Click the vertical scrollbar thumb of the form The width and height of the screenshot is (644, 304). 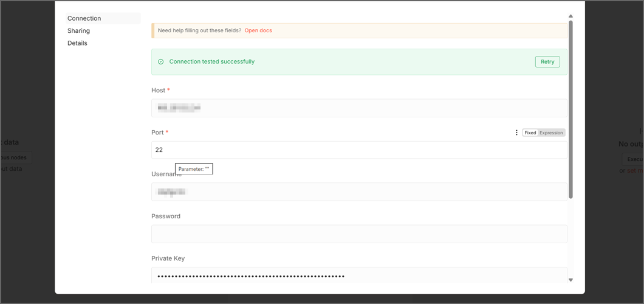[x=570, y=109]
